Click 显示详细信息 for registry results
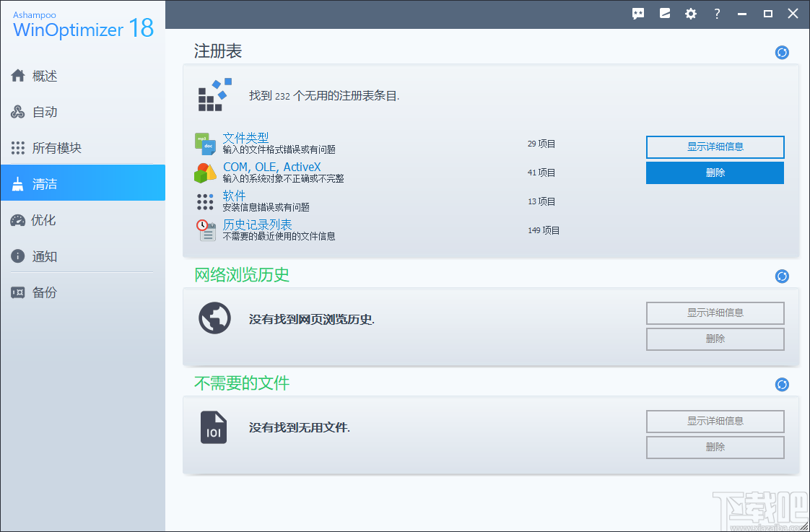810x532 pixels. pyautogui.click(x=714, y=147)
